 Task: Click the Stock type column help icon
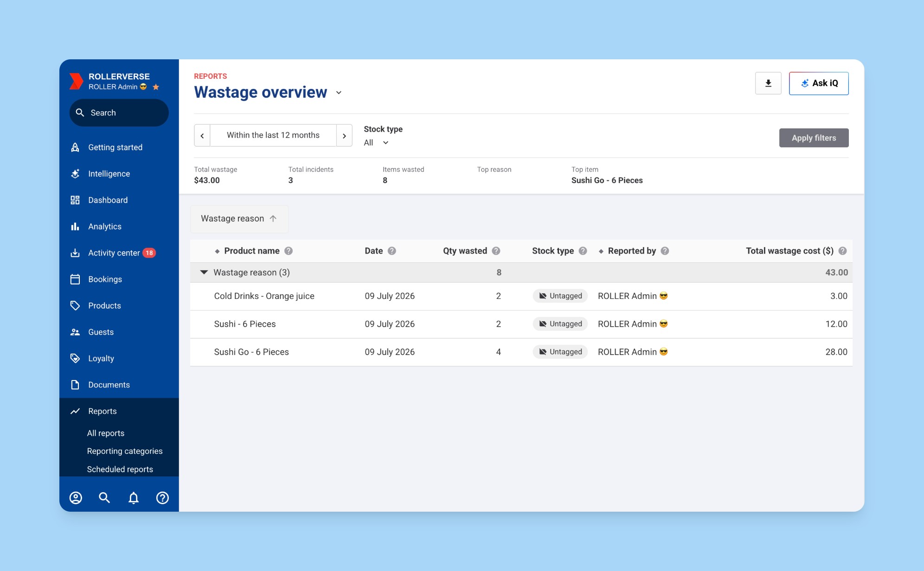[583, 251]
